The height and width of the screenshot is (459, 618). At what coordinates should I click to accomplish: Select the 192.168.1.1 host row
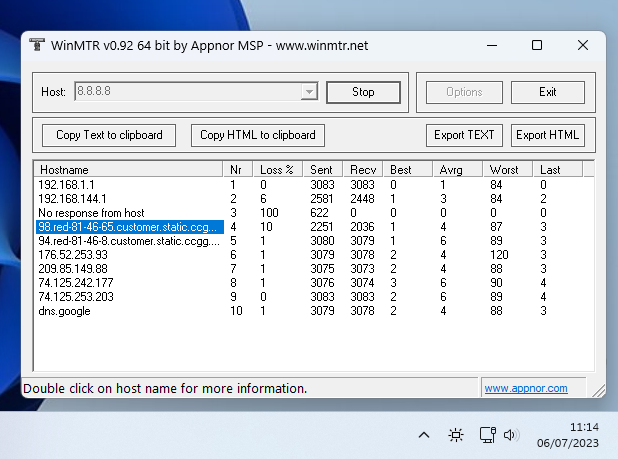[x=66, y=185]
